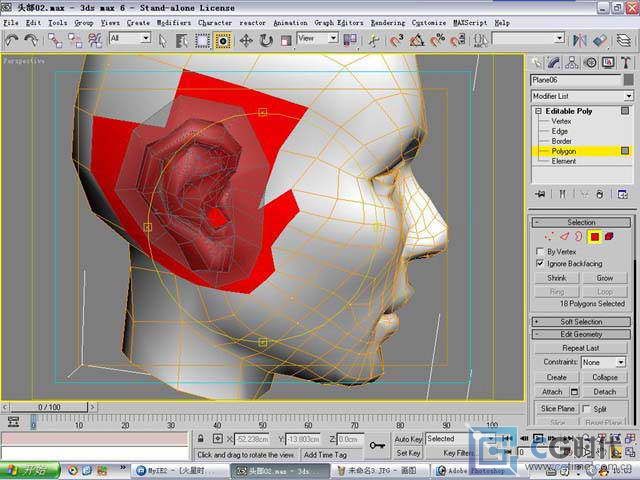Viewport: 640px width, 480px height.
Task: Toggle Show End Result icon
Action: click(562, 194)
